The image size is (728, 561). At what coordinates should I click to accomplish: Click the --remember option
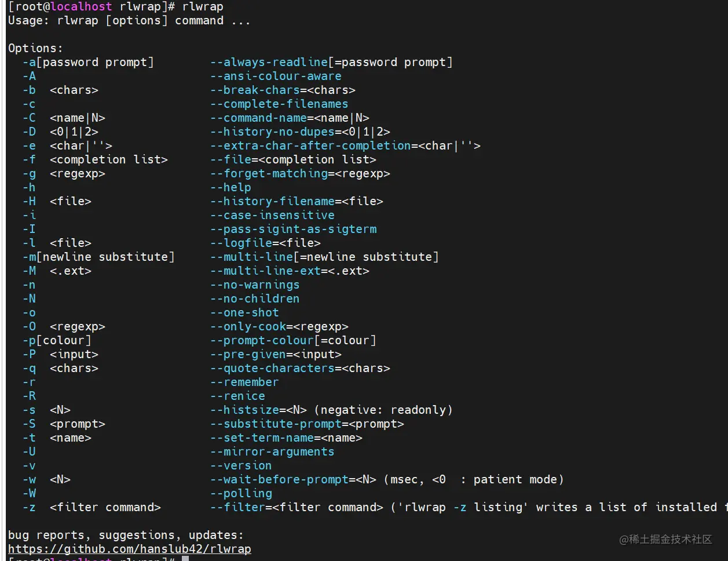point(244,382)
